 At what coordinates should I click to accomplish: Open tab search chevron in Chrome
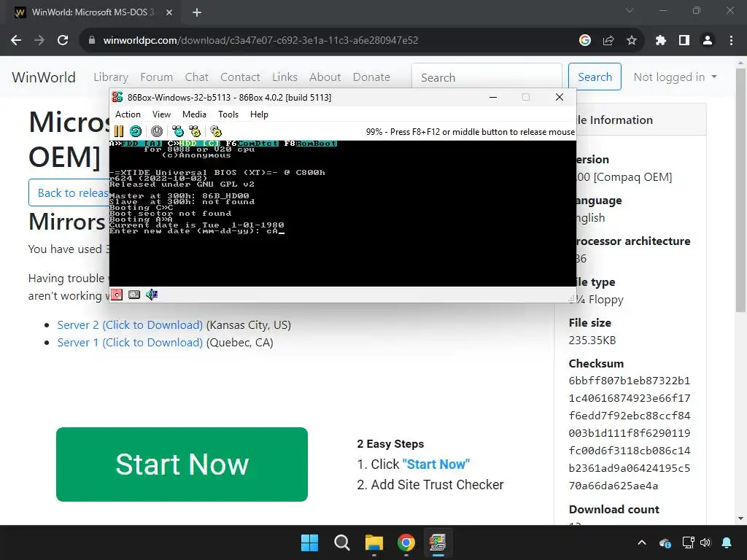630,10
